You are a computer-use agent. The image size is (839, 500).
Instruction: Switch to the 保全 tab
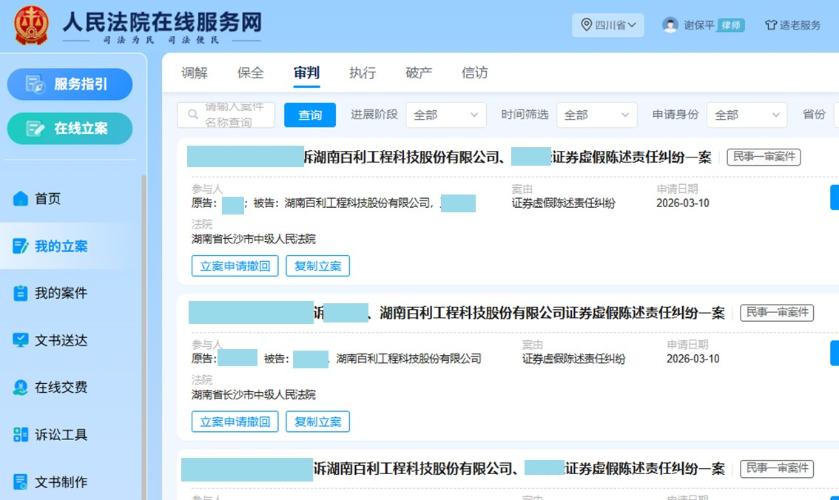(250, 73)
